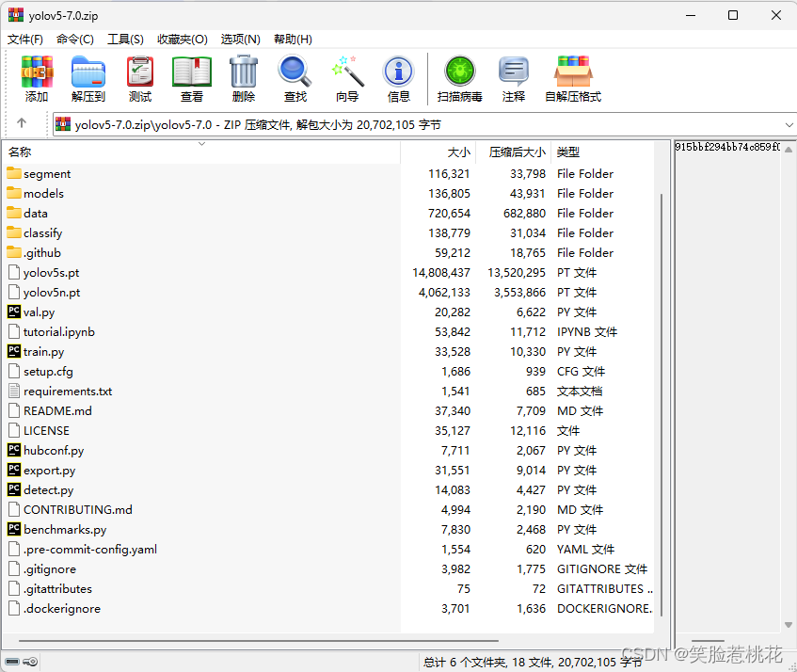Select the .gitignore file name
Image resolution: width=797 pixels, height=672 pixels.
click(49, 569)
